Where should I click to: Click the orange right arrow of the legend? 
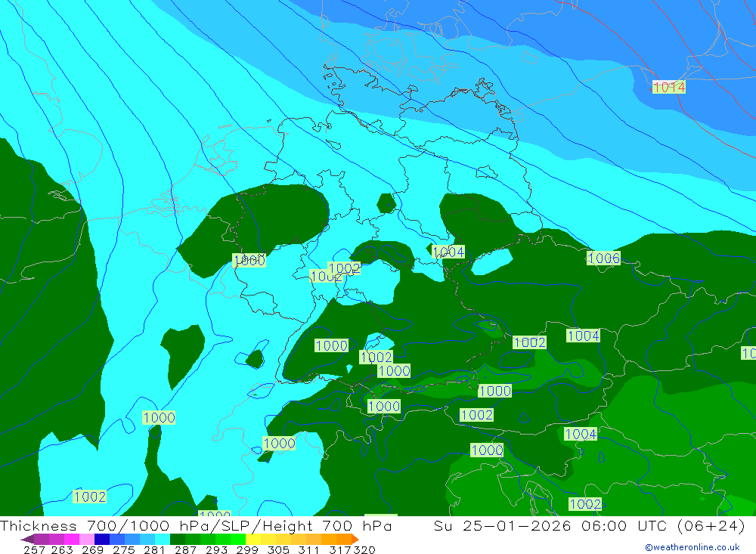click(x=355, y=539)
